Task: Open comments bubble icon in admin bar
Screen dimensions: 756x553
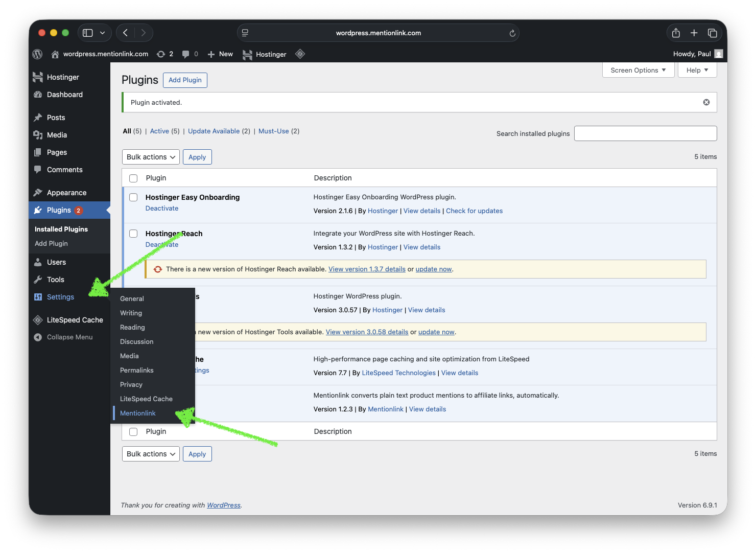Action: (x=186, y=54)
